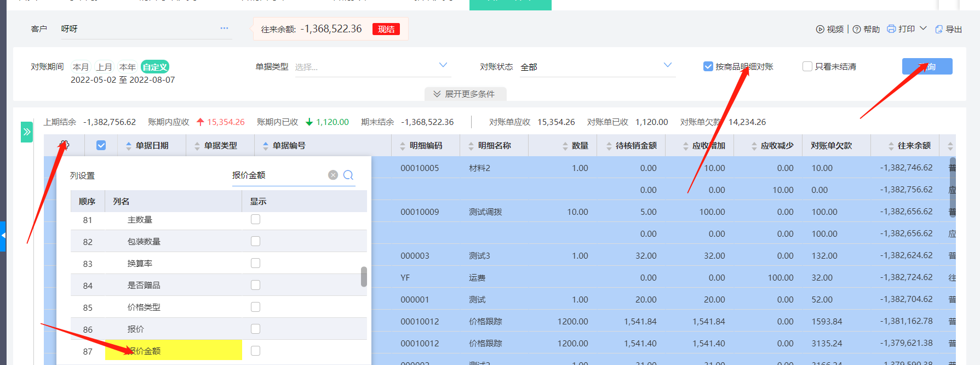
Task: Open the 对账状态 dropdown
Action: pos(668,65)
